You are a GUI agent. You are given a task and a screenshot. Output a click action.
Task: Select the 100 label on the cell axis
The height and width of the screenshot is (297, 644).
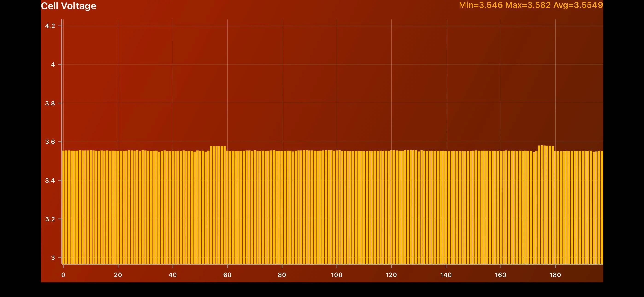337,275
